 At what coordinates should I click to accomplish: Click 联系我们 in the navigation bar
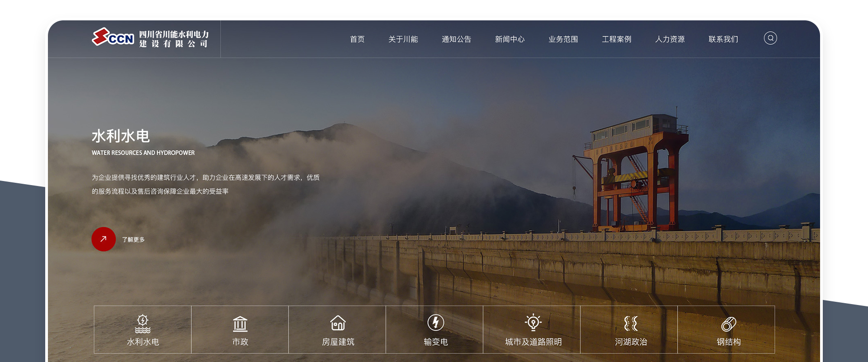tap(723, 39)
